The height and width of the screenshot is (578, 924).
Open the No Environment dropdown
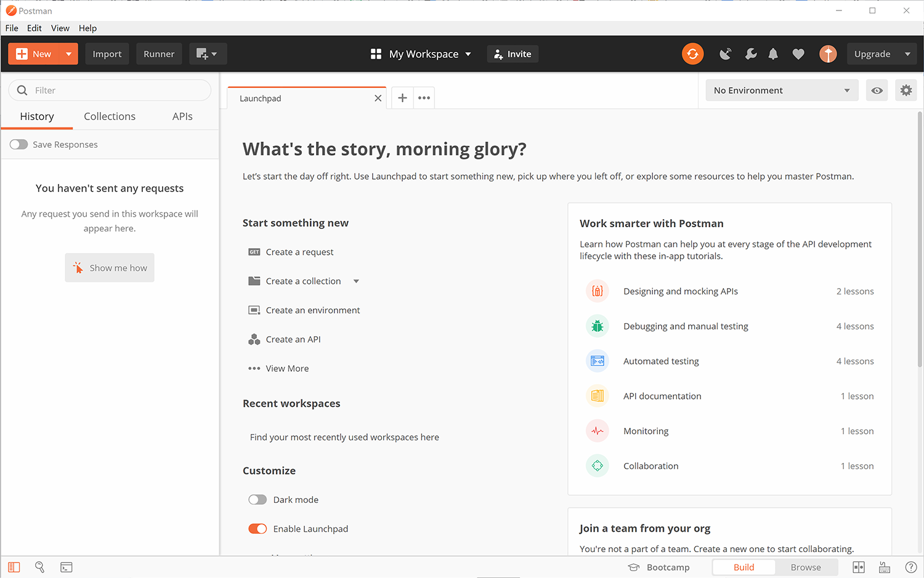[x=781, y=90]
